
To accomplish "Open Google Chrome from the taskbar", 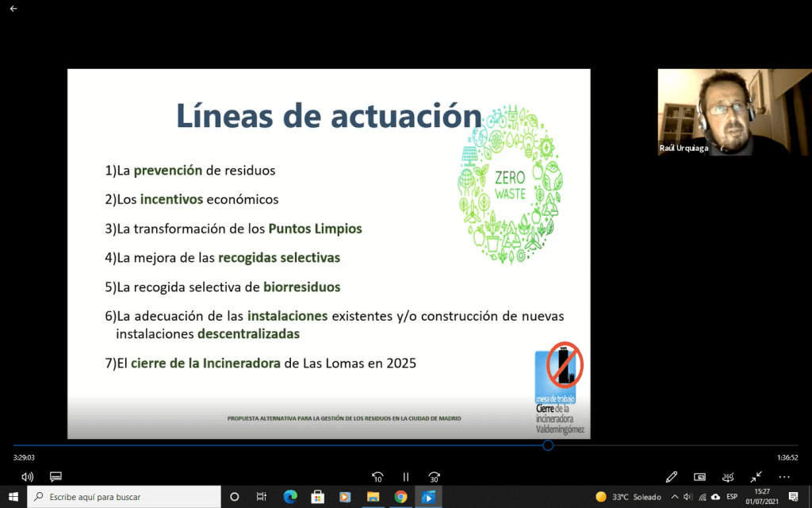I will pyautogui.click(x=400, y=497).
